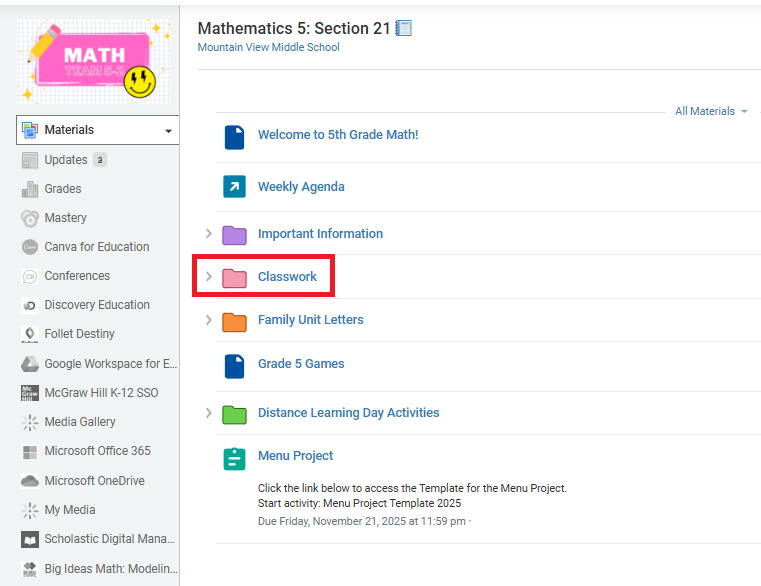Screen dimensions: 761x586
Task: Open the Materials dropdown in the sidebar
Action: (98, 130)
